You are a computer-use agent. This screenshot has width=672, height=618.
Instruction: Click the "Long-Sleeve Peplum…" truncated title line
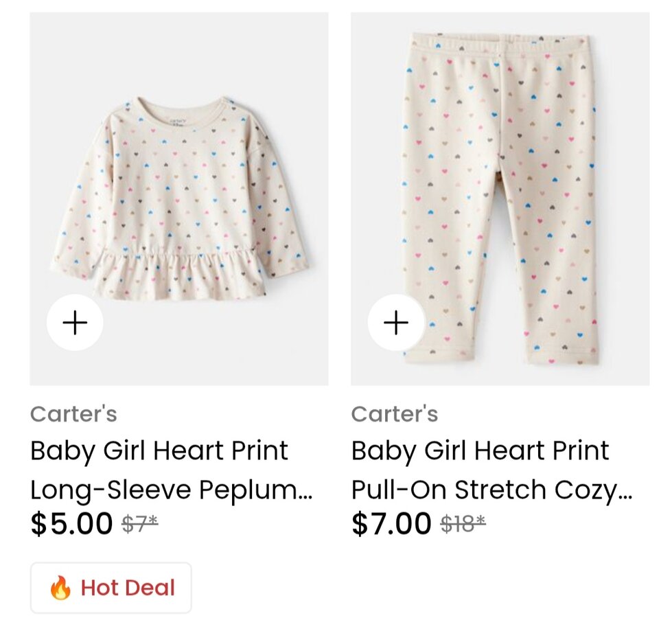(171, 490)
